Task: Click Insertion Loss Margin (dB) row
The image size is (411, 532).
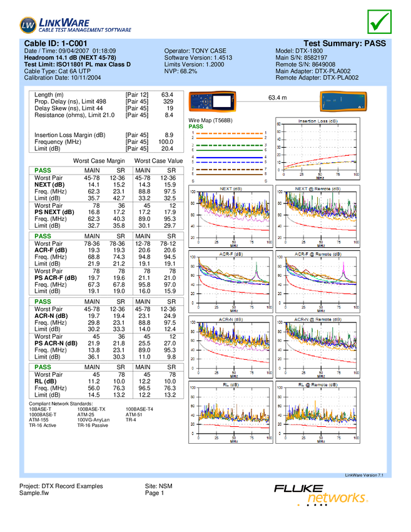Action: [104, 135]
